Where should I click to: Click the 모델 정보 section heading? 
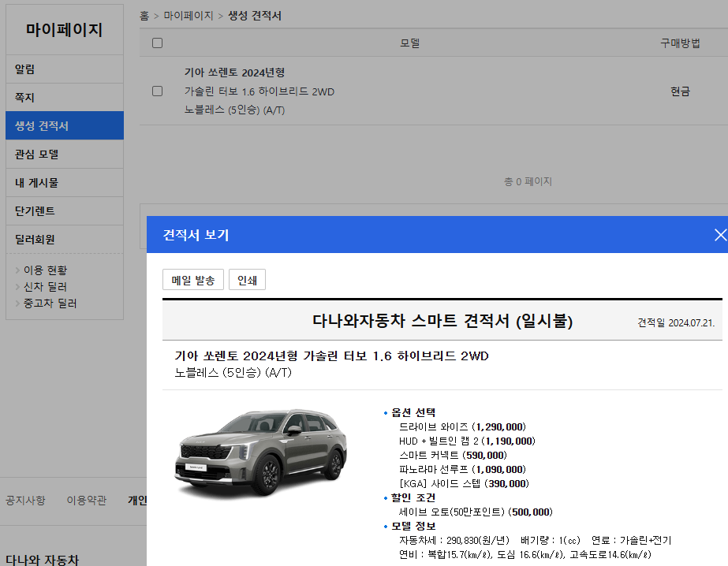[413, 526]
